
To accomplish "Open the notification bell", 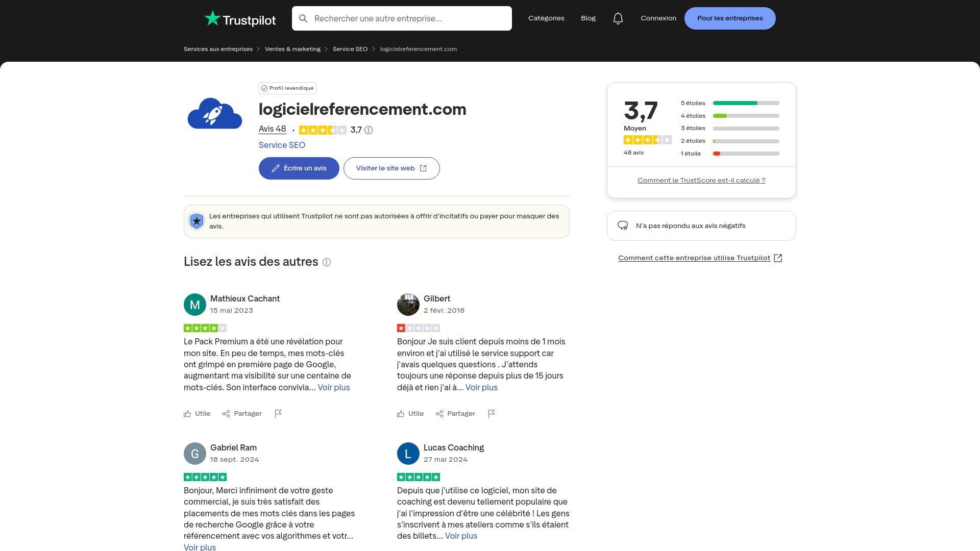I will click(618, 18).
